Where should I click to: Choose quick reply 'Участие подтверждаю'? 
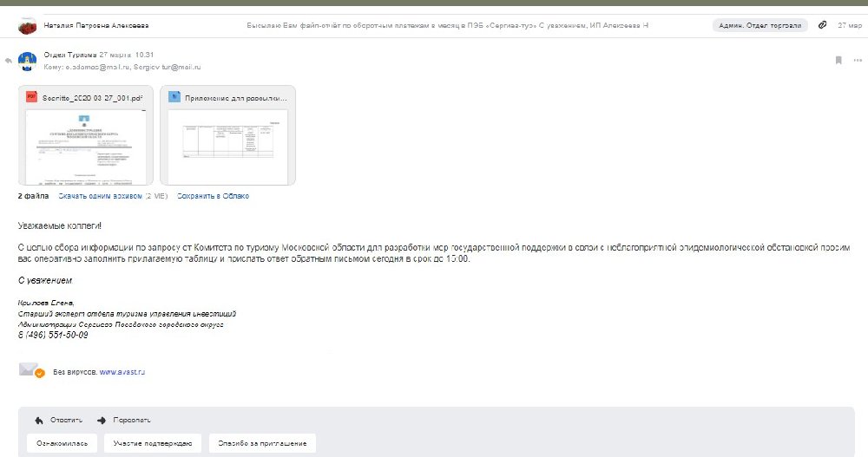154,444
